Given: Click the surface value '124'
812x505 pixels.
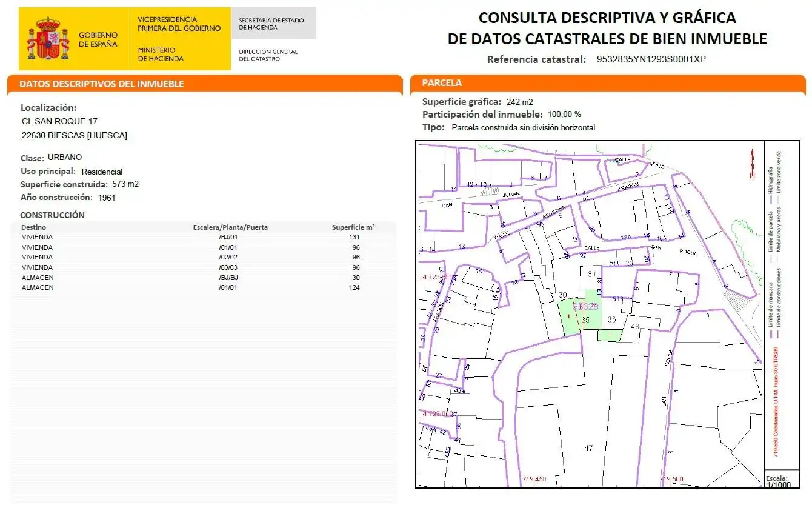Looking at the screenshot, I should pos(354,287).
